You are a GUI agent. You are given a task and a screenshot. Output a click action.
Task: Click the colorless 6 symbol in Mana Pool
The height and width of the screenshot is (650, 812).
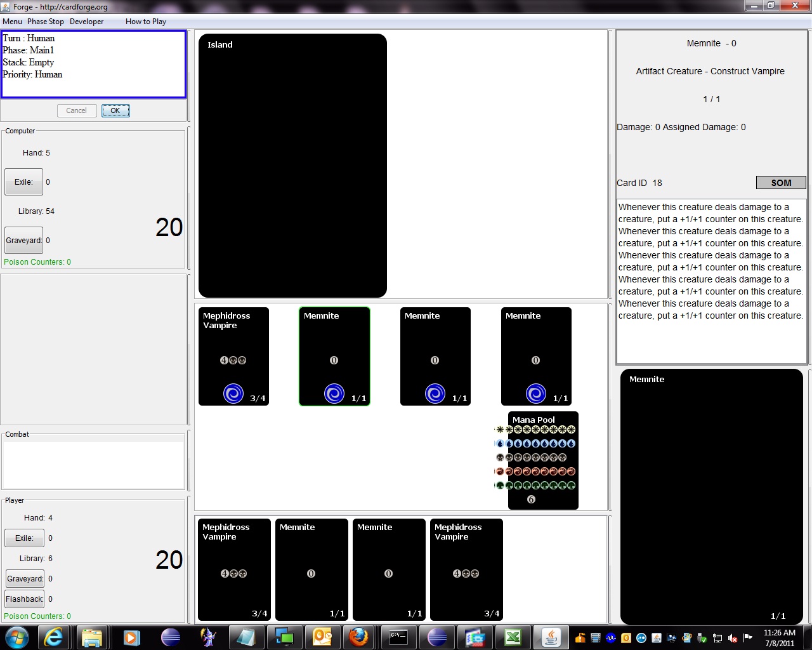pyautogui.click(x=532, y=500)
